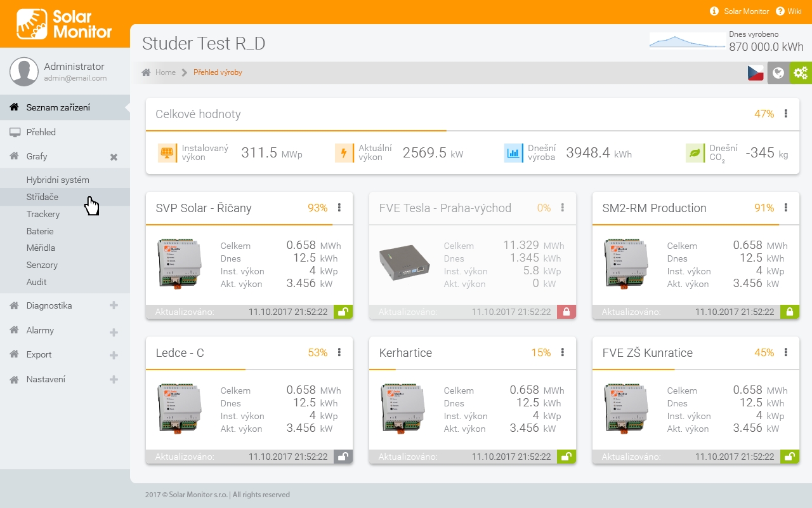
Task: Click the Administrator avatar icon
Action: click(x=24, y=72)
